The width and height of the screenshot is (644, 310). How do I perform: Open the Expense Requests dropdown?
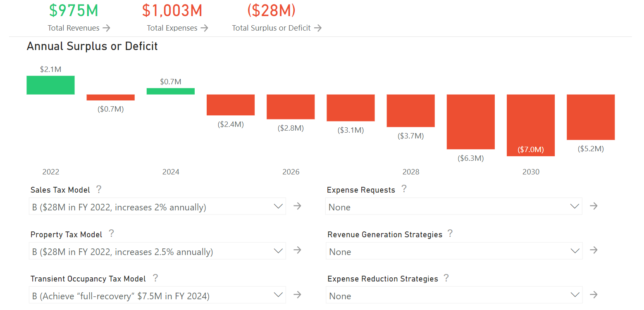click(x=454, y=206)
